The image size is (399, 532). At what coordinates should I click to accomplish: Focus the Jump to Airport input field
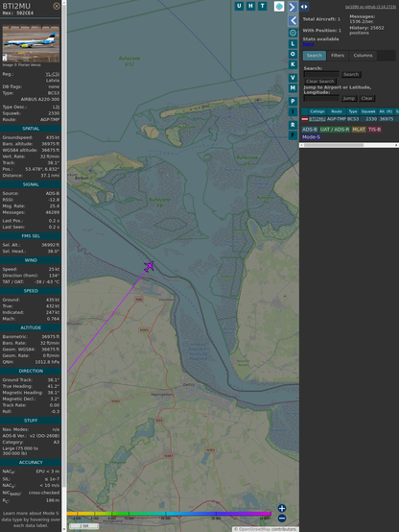tap(321, 98)
